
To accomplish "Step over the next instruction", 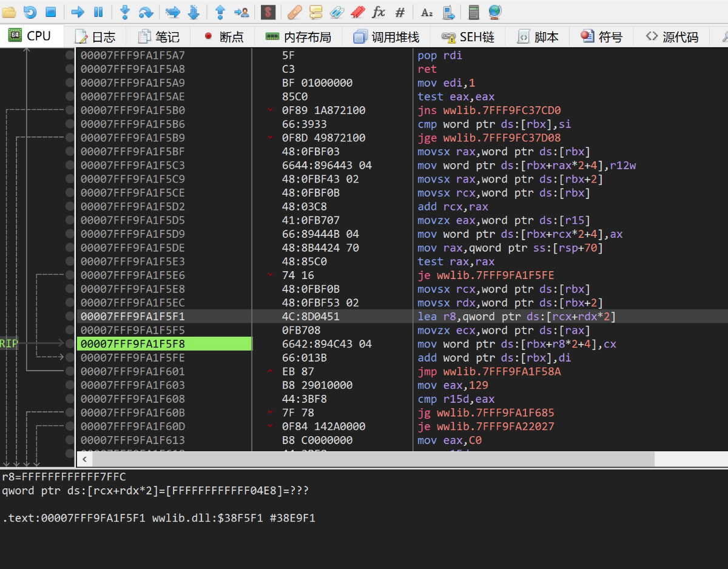I will point(146,12).
